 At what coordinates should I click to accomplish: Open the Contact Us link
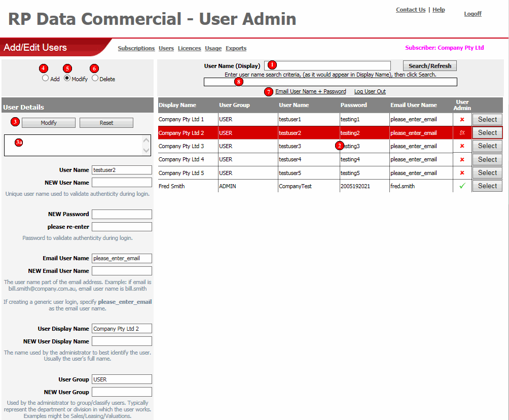(411, 10)
